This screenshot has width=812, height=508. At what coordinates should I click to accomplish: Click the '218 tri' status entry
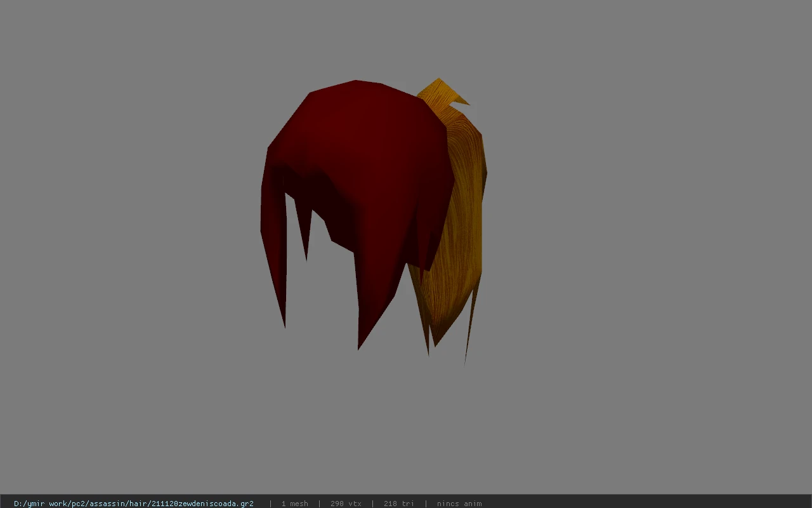[398, 504]
